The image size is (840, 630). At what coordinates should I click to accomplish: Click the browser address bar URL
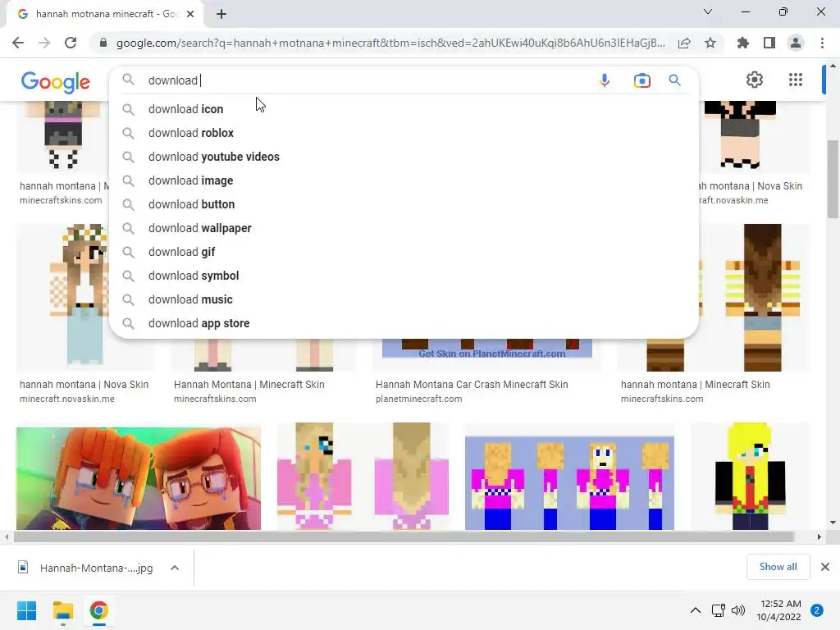click(391, 43)
